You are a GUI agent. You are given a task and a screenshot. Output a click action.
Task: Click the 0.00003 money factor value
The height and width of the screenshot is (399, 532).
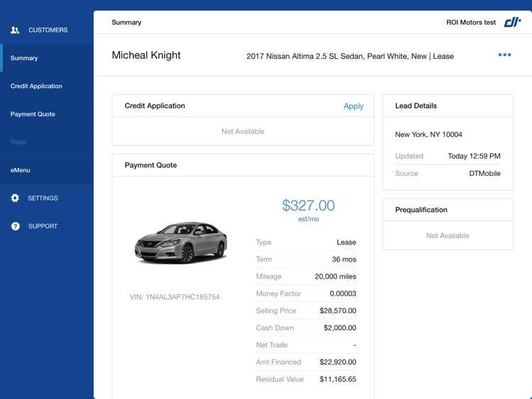coord(343,293)
